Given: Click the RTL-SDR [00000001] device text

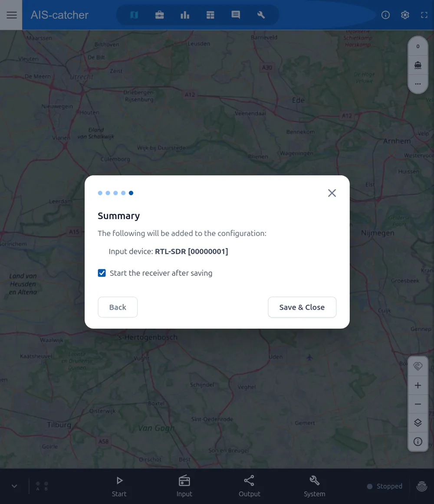Looking at the screenshot, I should point(191,252).
